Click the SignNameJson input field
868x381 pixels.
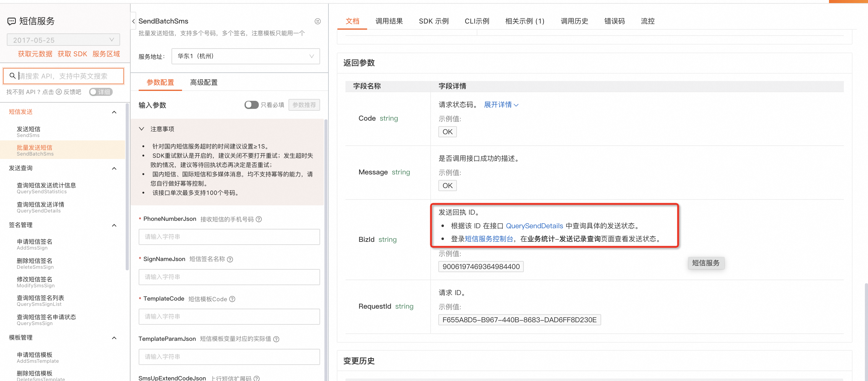[x=229, y=277]
